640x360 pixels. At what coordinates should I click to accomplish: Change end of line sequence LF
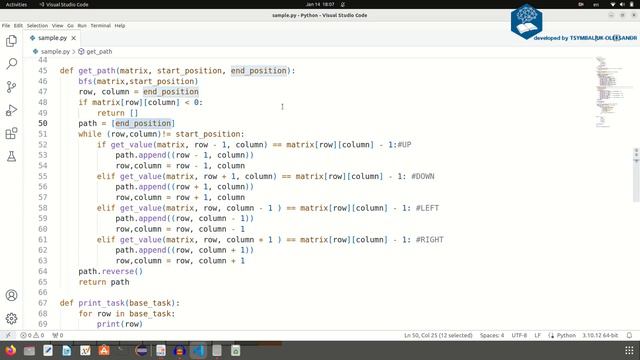tap(538, 335)
